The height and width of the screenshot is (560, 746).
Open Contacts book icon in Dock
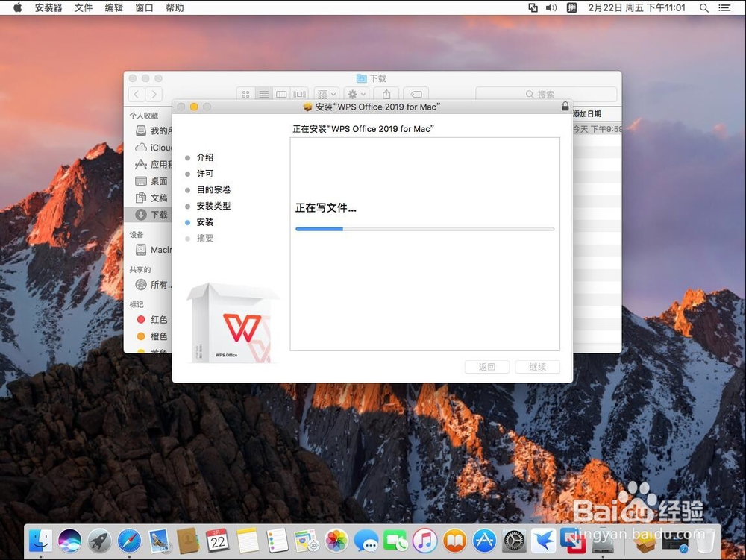coord(189,541)
